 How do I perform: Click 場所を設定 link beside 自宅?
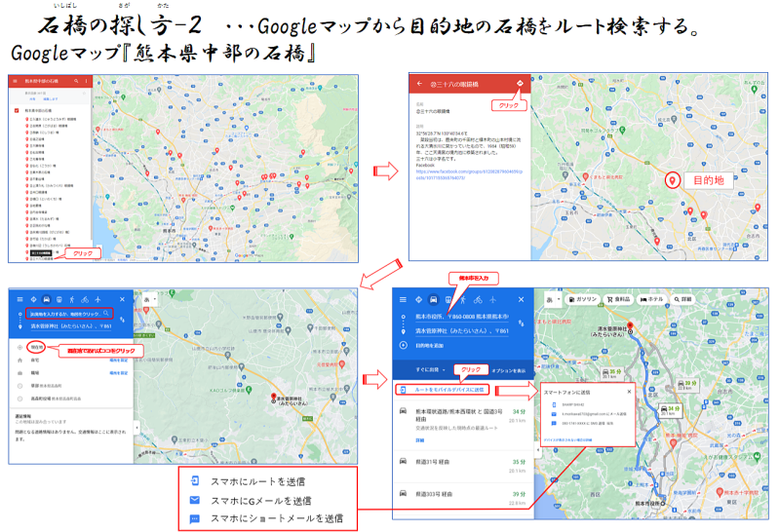119,360
